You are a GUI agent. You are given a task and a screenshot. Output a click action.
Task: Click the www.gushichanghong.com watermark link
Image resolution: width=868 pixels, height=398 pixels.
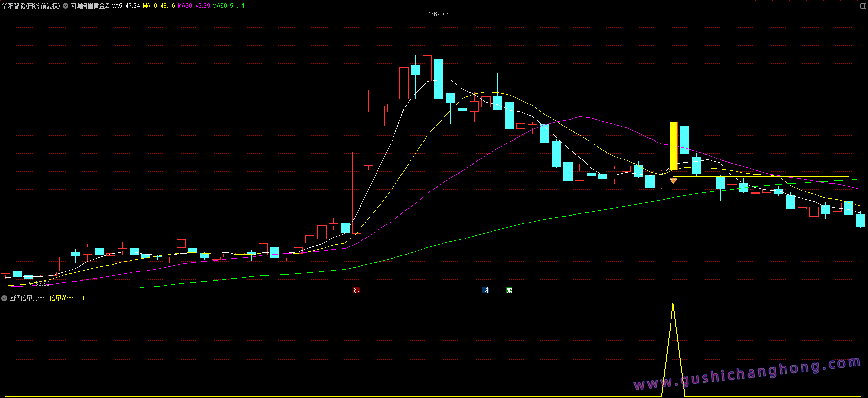click(x=747, y=374)
